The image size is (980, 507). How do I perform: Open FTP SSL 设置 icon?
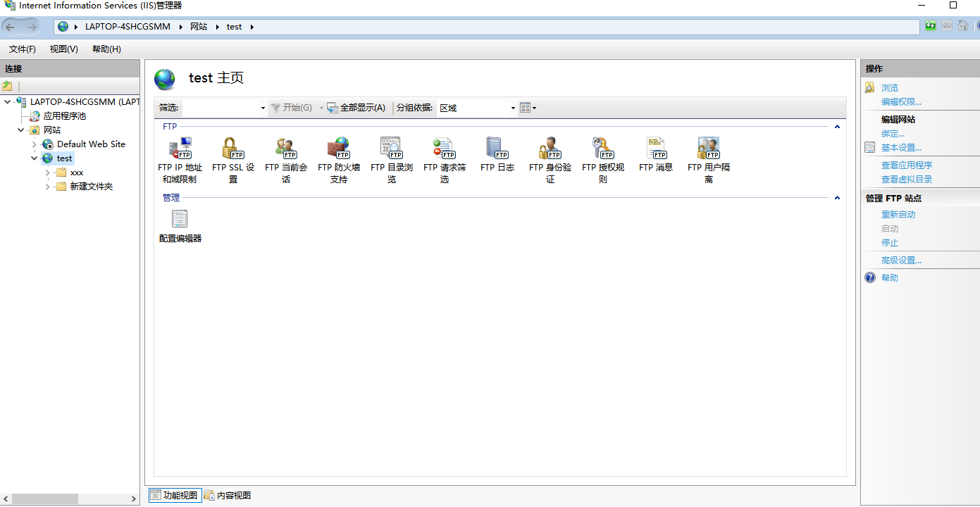(233, 160)
